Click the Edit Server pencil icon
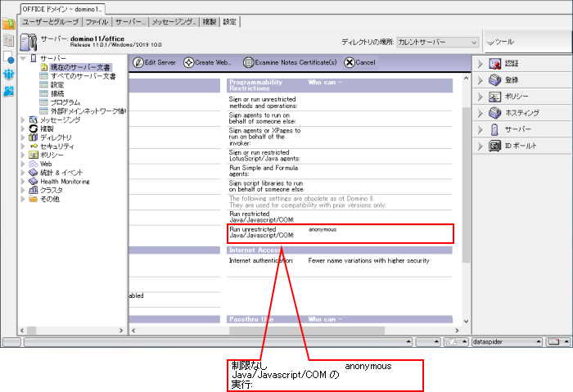 [138, 63]
